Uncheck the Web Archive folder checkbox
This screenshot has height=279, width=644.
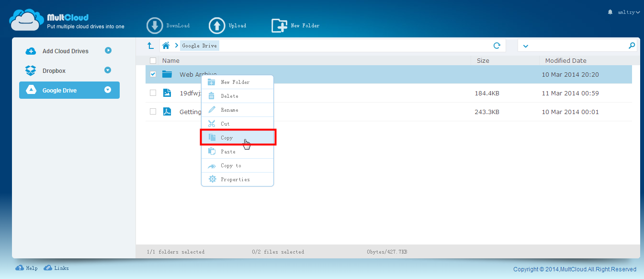pos(153,74)
